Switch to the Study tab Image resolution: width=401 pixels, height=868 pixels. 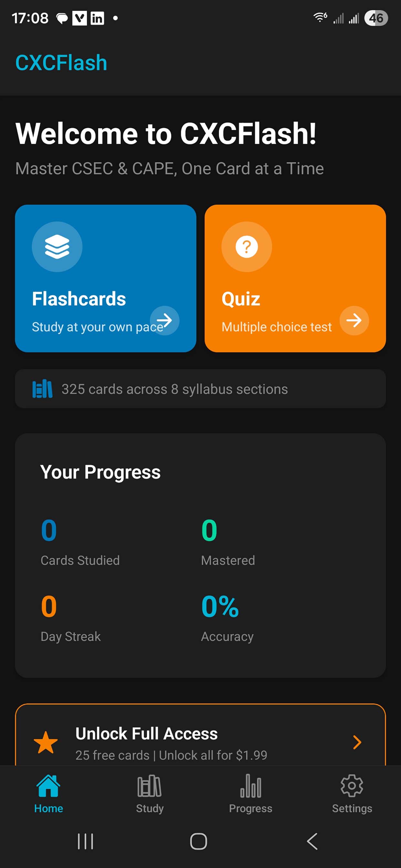tap(149, 793)
